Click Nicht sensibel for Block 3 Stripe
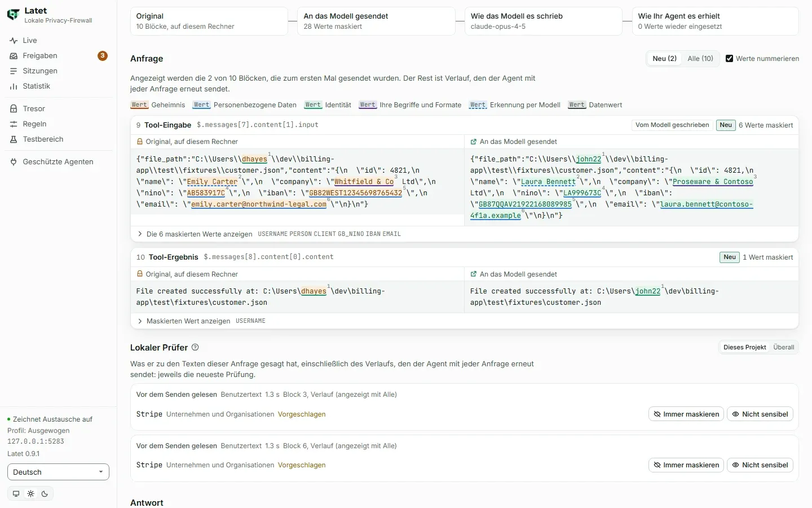 [760, 414]
